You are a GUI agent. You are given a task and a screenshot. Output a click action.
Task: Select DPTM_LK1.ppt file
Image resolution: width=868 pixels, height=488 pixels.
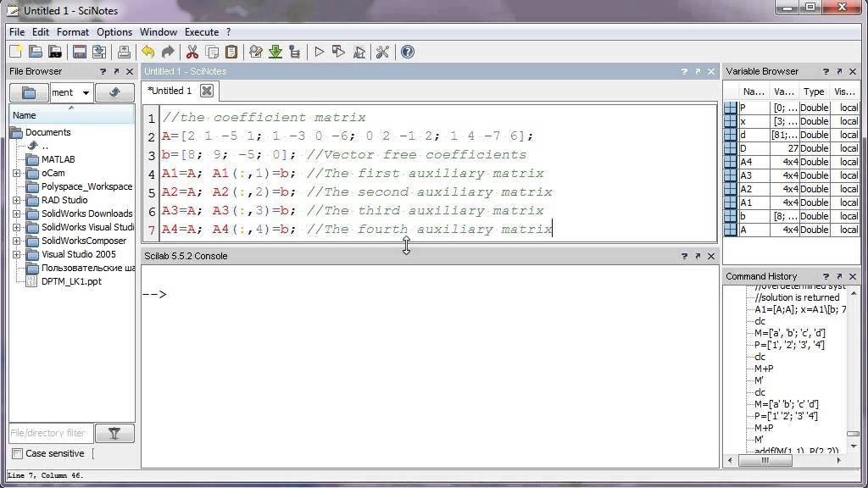71,281
